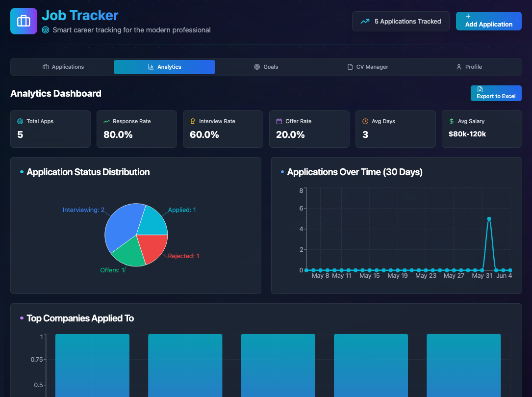This screenshot has width=532, height=397.
Task: Click the Top Companies Applied To heading
Action: [80, 318]
